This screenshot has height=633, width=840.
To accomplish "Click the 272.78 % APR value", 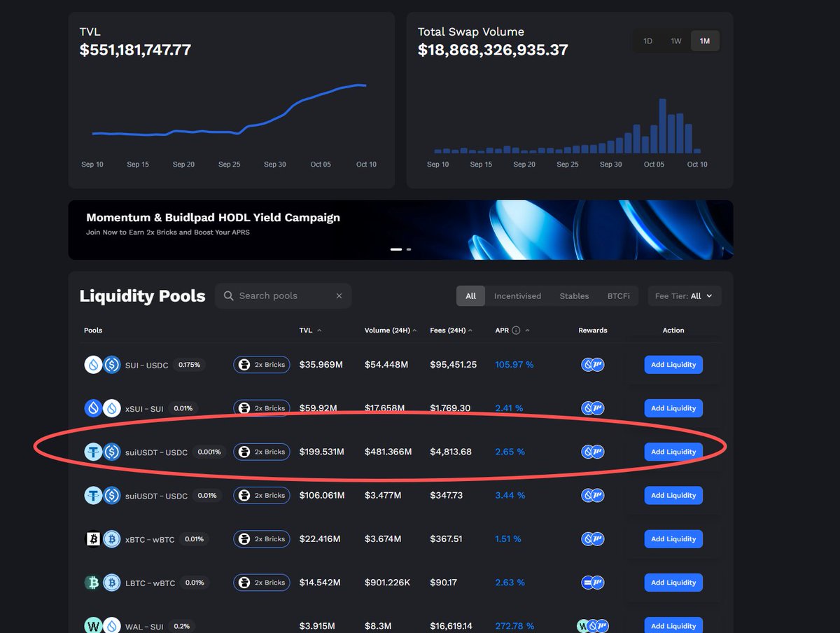I will point(514,626).
